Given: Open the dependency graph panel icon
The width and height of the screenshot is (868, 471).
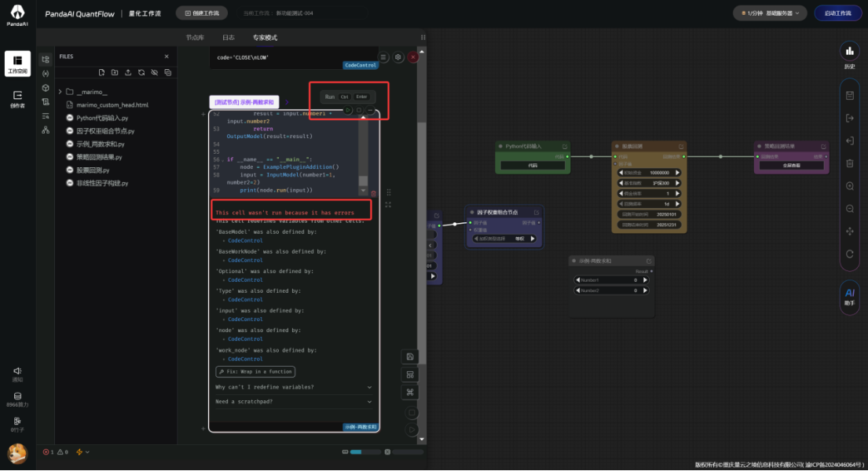Looking at the screenshot, I should 46,130.
